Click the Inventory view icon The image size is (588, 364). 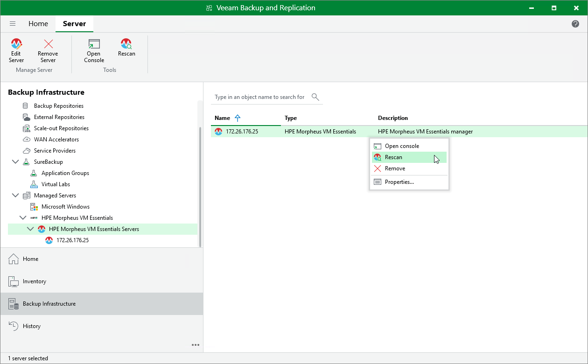(13, 281)
